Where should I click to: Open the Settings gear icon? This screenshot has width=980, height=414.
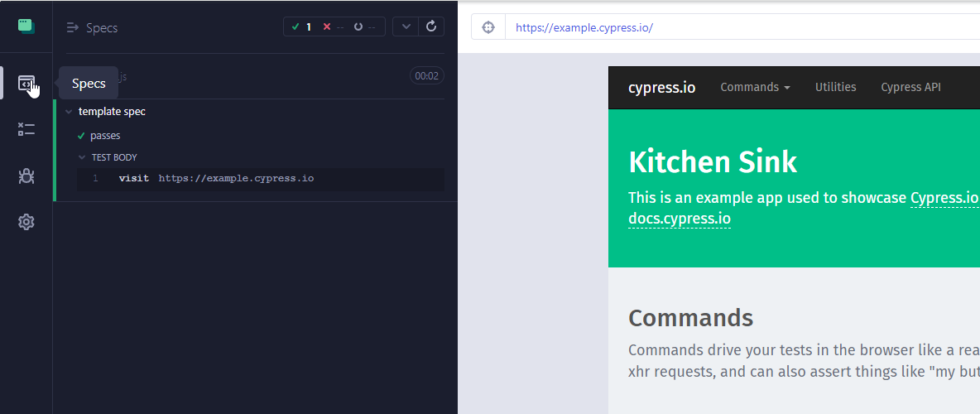(26, 222)
